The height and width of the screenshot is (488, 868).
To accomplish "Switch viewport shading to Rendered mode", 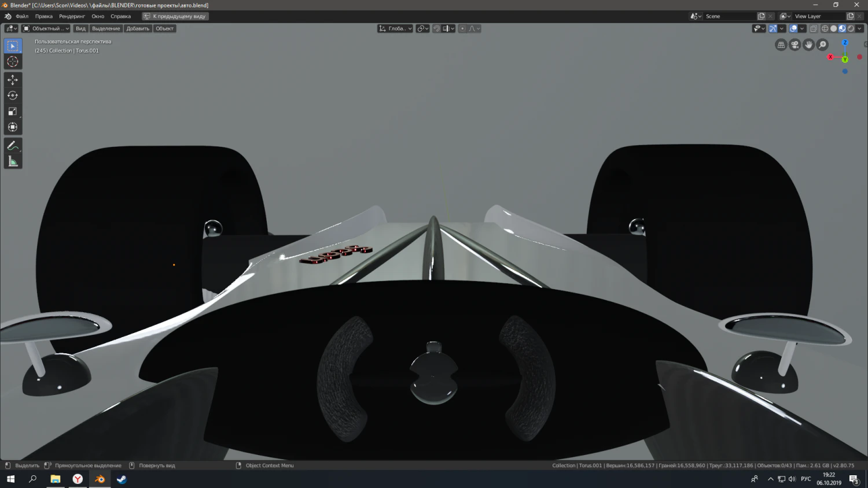I will tap(852, 28).
